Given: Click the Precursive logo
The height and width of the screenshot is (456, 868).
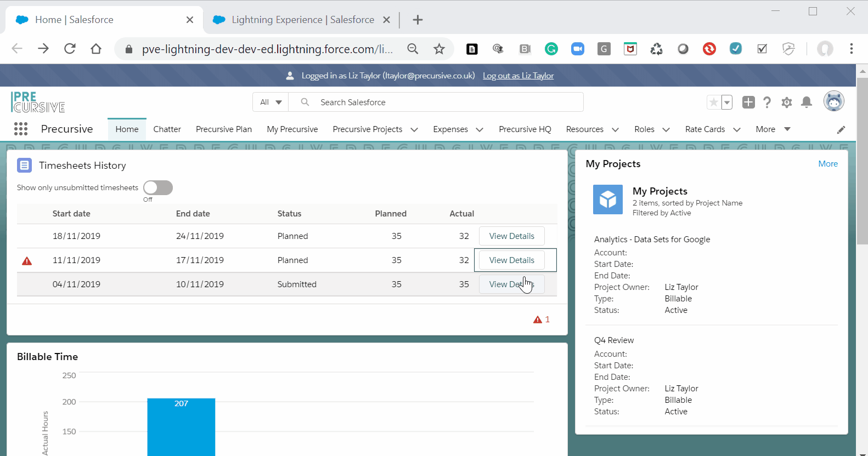Looking at the screenshot, I should point(38,102).
